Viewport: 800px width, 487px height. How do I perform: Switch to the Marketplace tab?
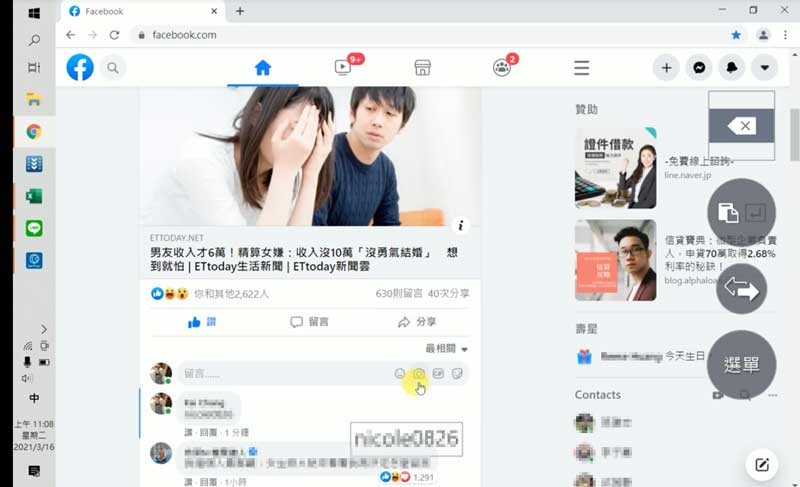(x=422, y=68)
